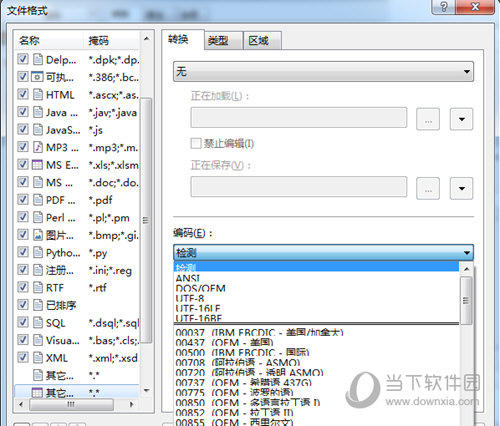Viewport: 500px width, 426px height.
Task: Toggle the RTF format checkbox
Action: 23,287
